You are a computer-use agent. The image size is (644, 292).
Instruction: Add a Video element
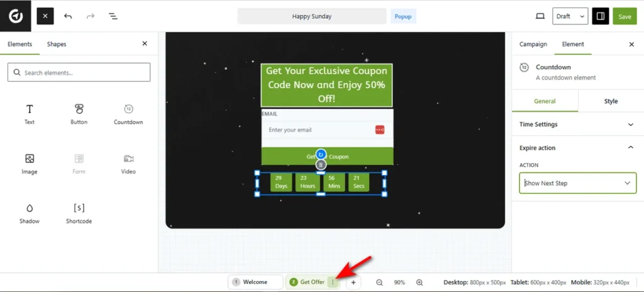tap(128, 164)
